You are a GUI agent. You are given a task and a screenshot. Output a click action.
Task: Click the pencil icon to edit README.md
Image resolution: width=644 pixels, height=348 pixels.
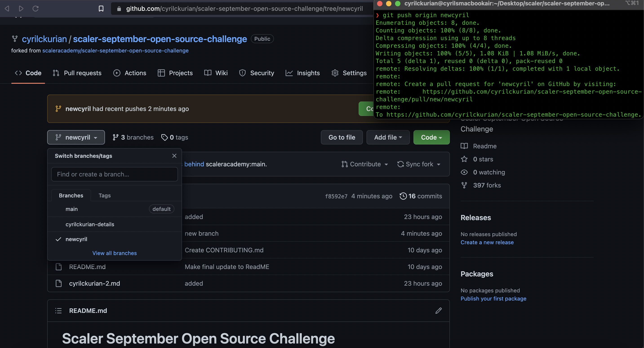coord(439,310)
